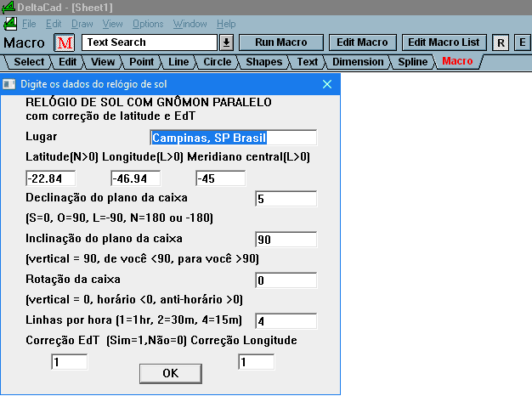This screenshot has width=532, height=396.
Task: Select the Shapes tab
Action: [x=264, y=61]
